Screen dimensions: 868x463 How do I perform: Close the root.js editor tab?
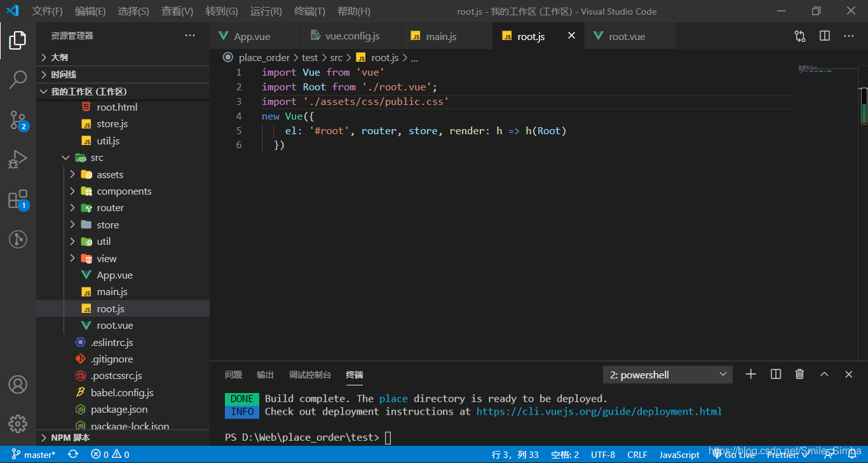571,36
